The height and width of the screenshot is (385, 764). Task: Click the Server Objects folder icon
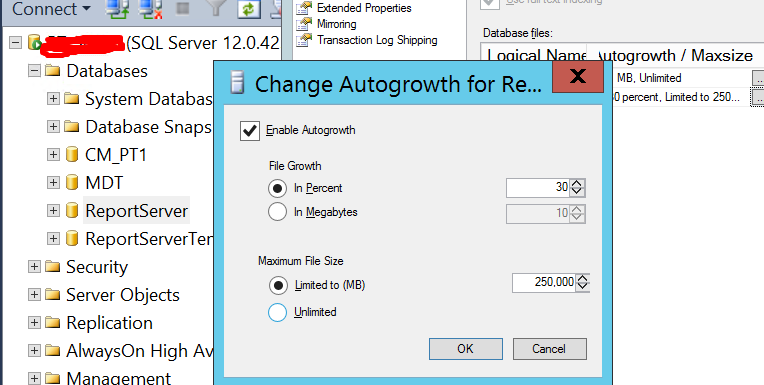tap(52, 294)
